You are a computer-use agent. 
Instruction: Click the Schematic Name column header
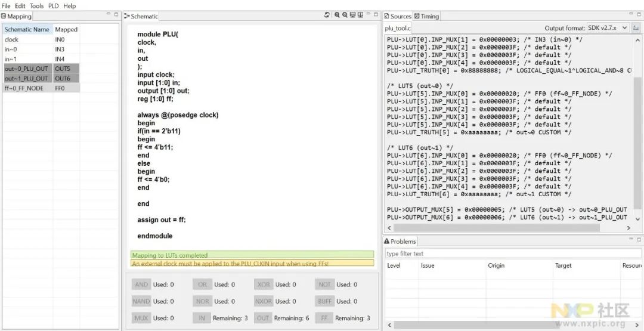[28, 30]
